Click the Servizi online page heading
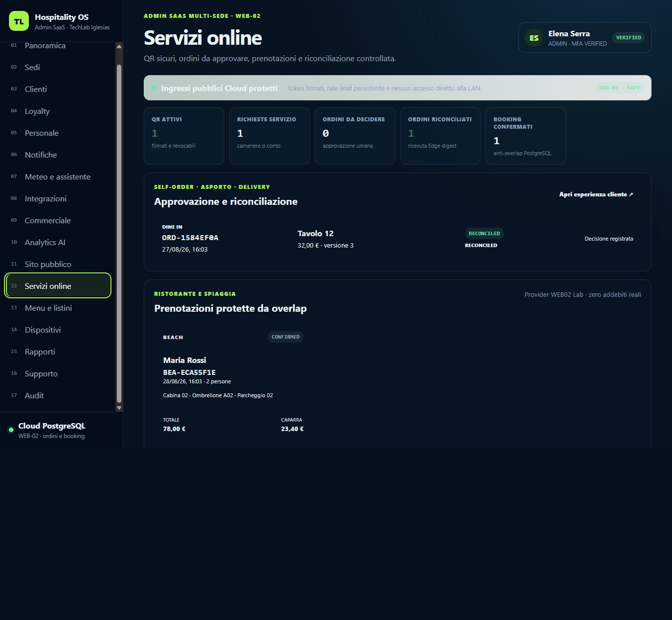This screenshot has height=620, width=672. [203, 38]
